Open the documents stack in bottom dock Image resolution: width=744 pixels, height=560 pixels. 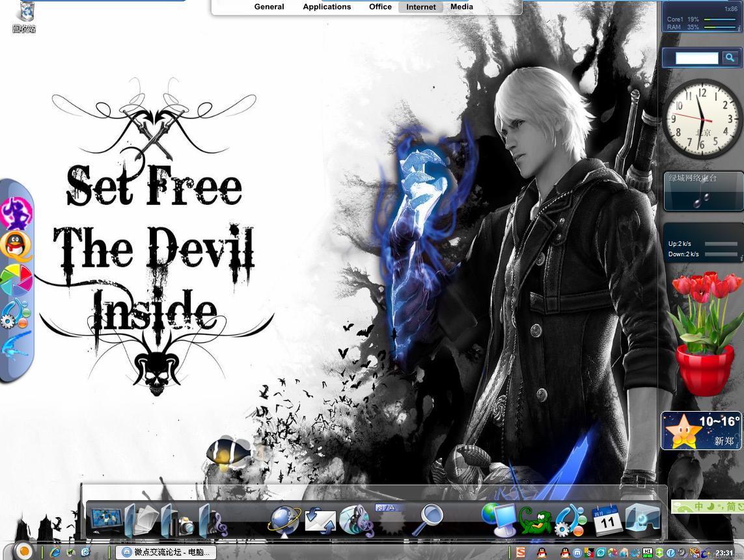tap(142, 520)
